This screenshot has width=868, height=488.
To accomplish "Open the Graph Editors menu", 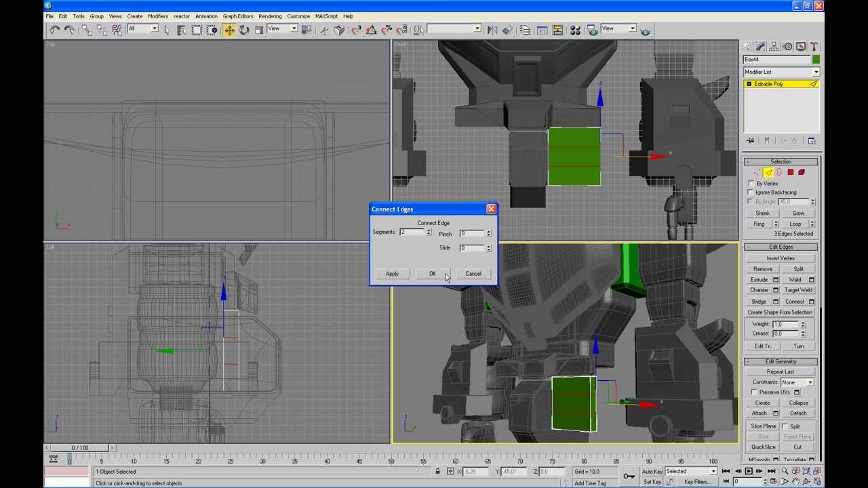I will pos(238,16).
